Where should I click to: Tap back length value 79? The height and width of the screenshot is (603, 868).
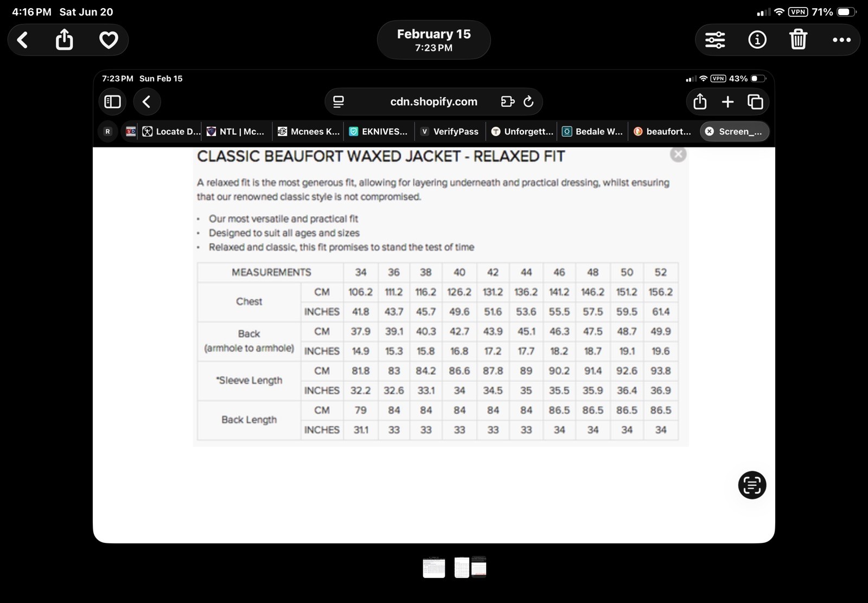[361, 410]
